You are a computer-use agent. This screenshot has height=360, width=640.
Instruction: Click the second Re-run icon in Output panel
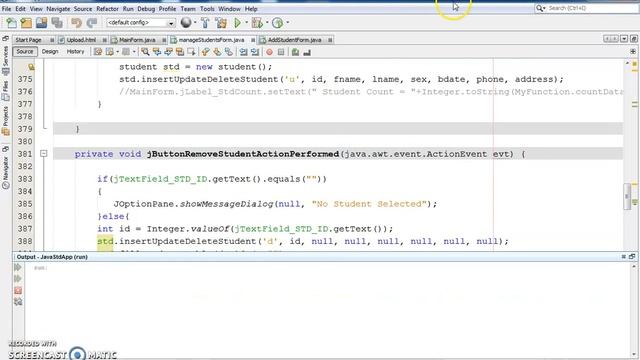(18, 279)
